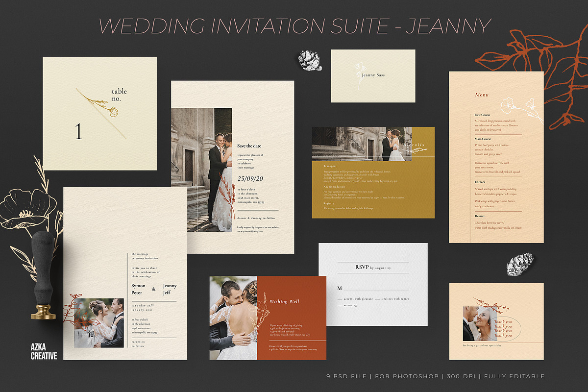Image resolution: width=588 pixels, height=392 pixels.
Task: Click the 'Wishing Well' heading
Action: [285, 301]
